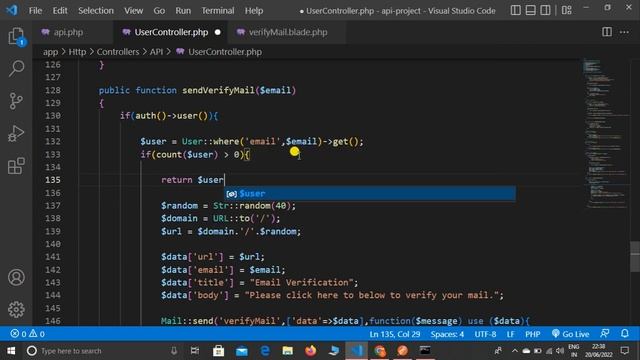The width and height of the screenshot is (640, 360).
Task: Open the Windows Start button
Action: [x=11, y=351]
